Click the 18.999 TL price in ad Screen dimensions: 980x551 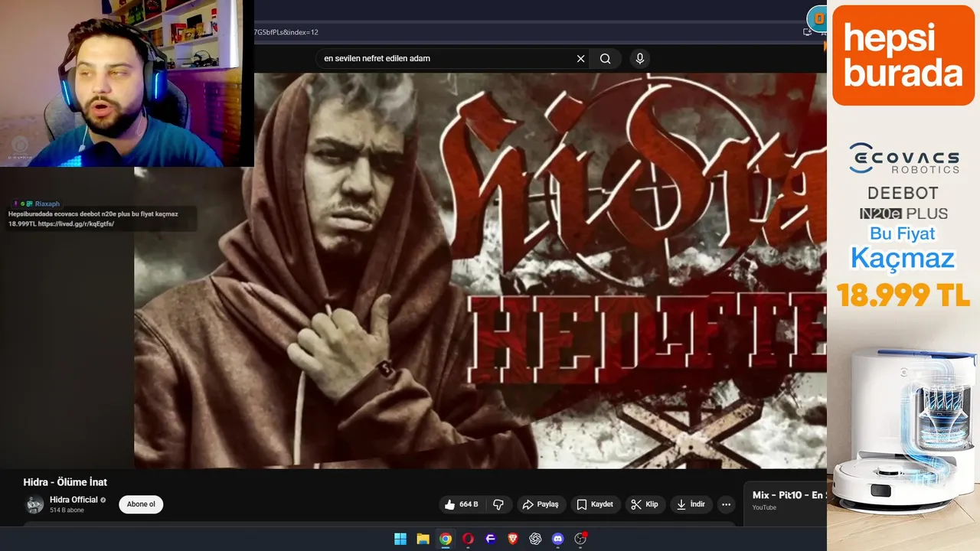click(x=903, y=295)
